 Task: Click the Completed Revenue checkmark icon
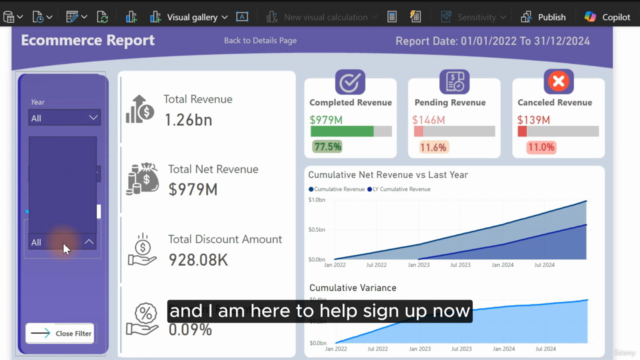[x=350, y=82]
